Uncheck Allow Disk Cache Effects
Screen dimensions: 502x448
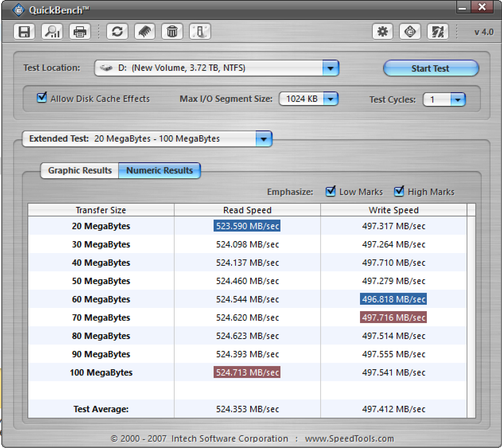pyautogui.click(x=42, y=98)
